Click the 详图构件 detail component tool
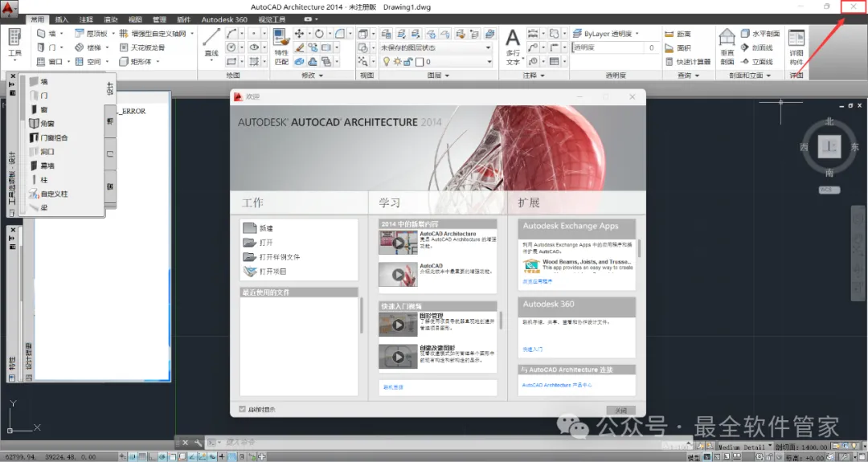This screenshot has height=462, width=868. (796, 47)
